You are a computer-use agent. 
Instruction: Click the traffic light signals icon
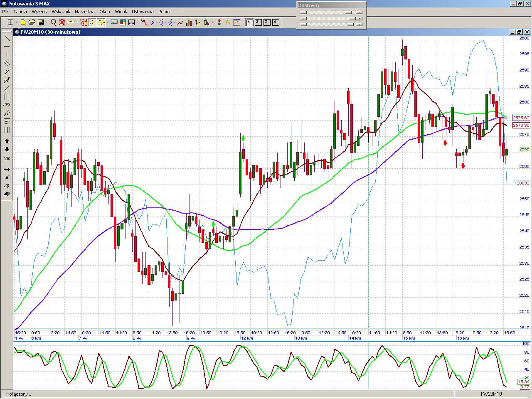[219, 22]
